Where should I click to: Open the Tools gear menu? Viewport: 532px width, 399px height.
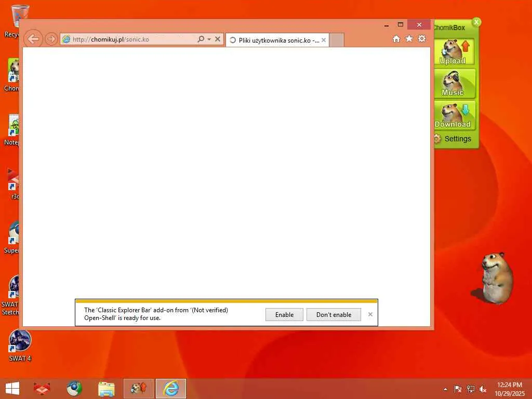(422, 38)
